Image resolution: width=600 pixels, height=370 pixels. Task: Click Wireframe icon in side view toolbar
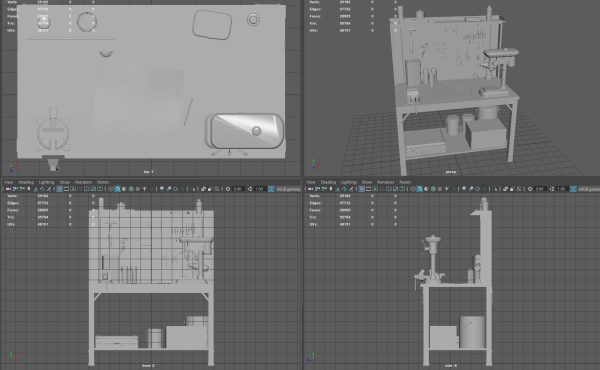413,189
